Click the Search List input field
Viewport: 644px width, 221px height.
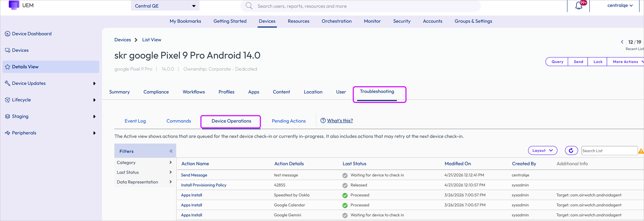point(609,151)
